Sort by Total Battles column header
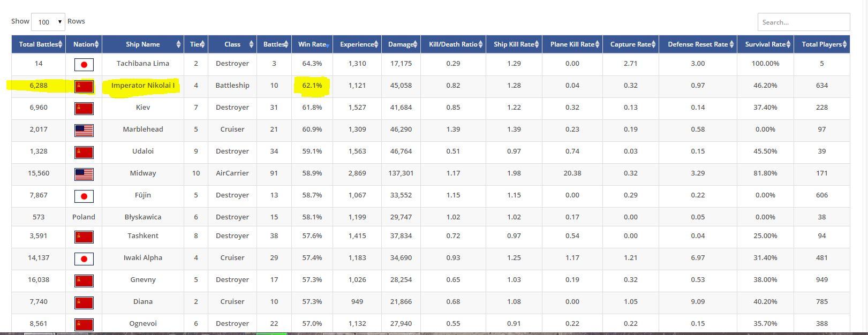The height and width of the screenshot is (335, 868). [x=39, y=44]
